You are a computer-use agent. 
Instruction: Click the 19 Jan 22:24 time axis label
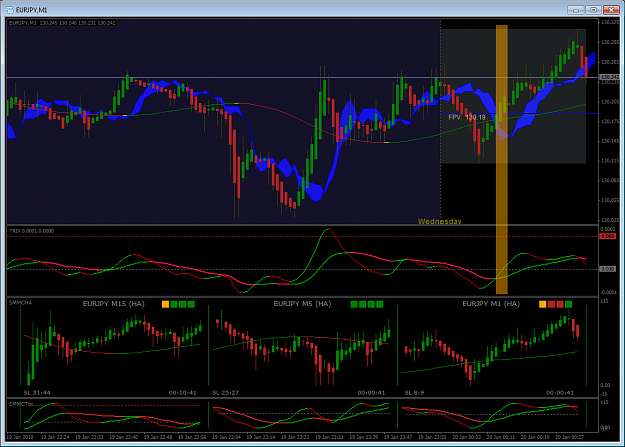[x=55, y=437]
